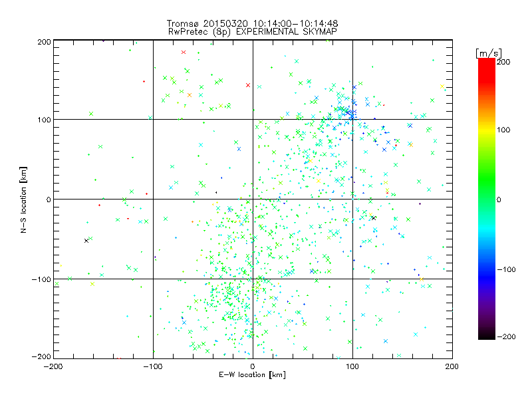Image resolution: width=532 pixels, height=399 pixels.
Task: Click the colorbar label '100'
Action: [503, 130]
